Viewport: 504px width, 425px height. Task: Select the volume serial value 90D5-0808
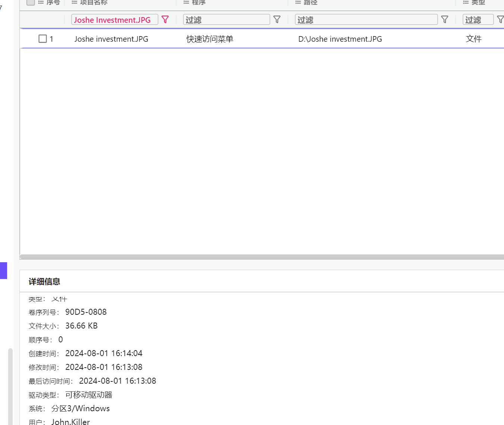pyautogui.click(x=86, y=312)
